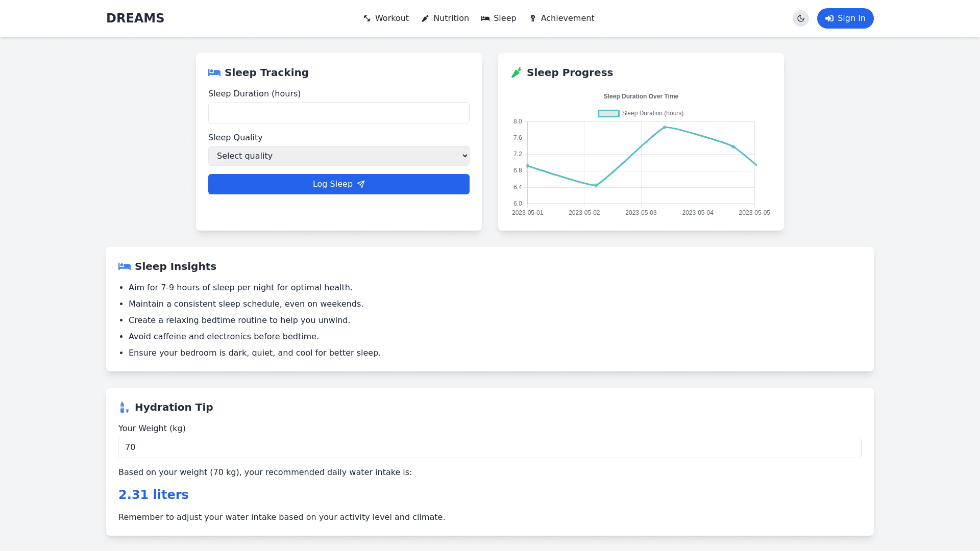Toggle dark mode with moon button
Screen dimensions: 980x551
[800, 18]
